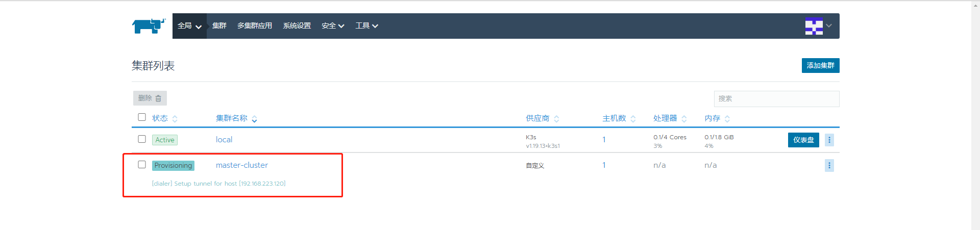
Task: Expand the 全局 dropdown
Action: click(x=189, y=26)
